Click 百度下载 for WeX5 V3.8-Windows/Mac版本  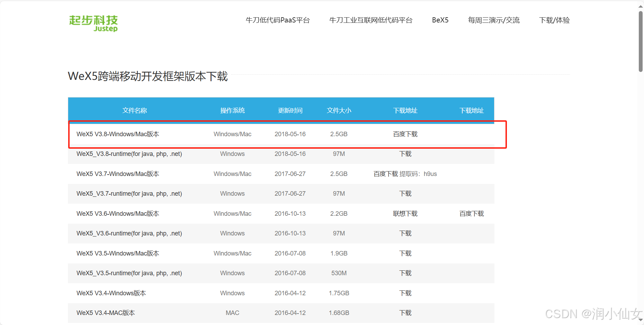[x=405, y=134]
